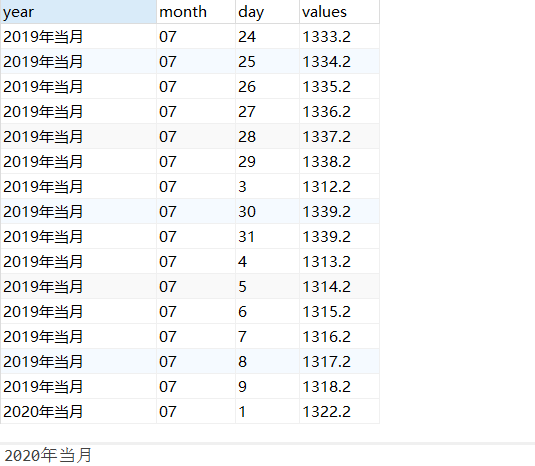This screenshot has width=535, height=466.
Task: Click day cell 26
Action: tap(268, 86)
